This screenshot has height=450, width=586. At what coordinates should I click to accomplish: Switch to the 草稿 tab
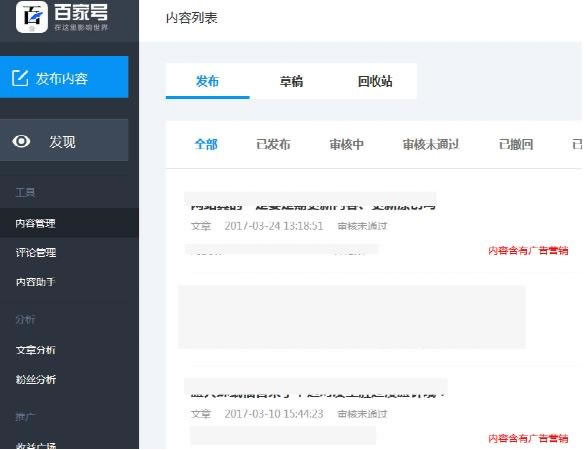coord(292,81)
